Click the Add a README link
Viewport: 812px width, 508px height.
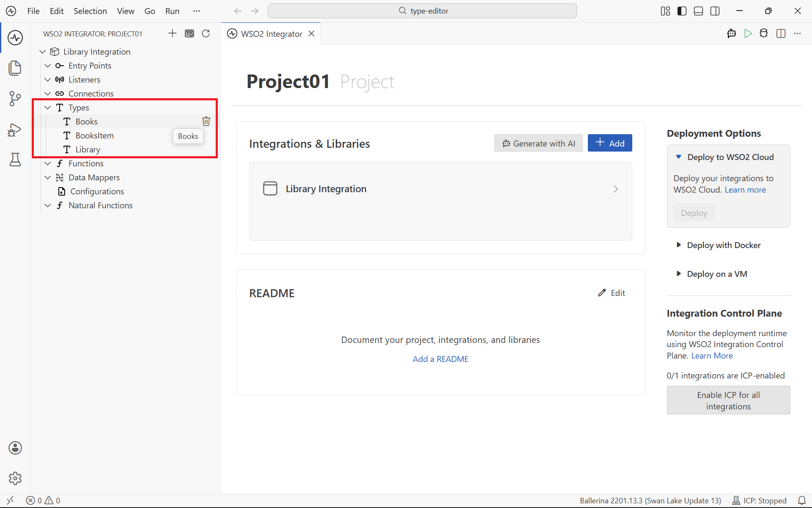440,359
